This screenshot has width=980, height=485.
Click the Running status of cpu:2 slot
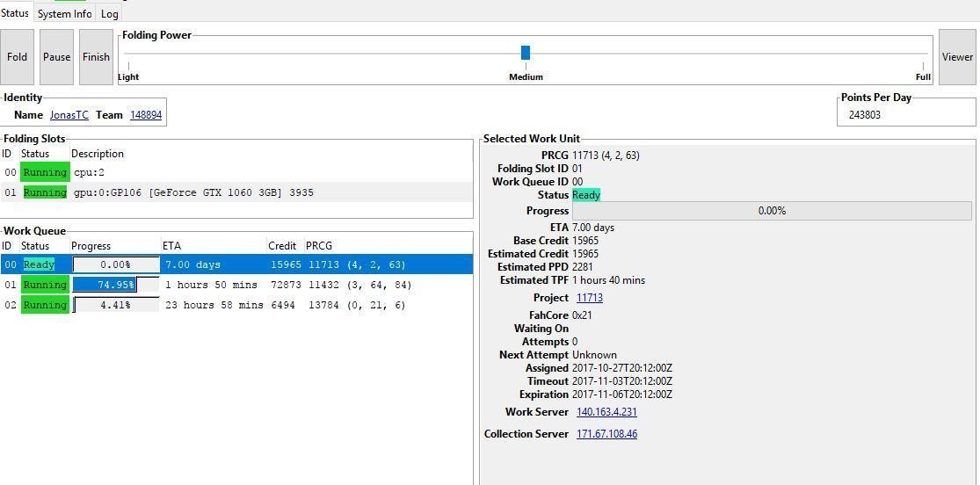click(x=45, y=172)
